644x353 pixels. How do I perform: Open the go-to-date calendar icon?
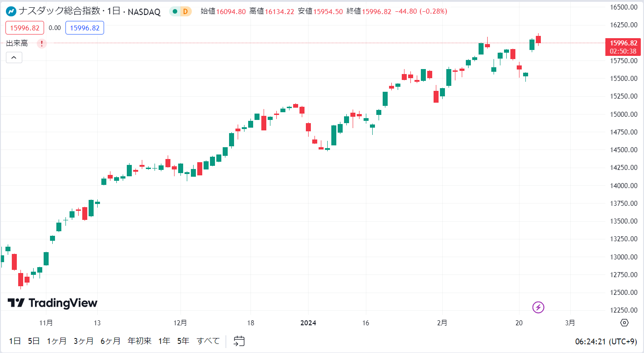point(240,341)
